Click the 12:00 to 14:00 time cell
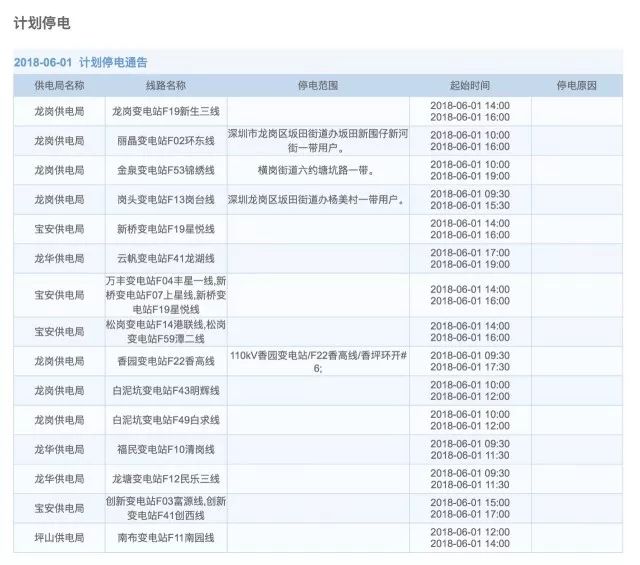This screenshot has width=640, height=565. point(470,537)
